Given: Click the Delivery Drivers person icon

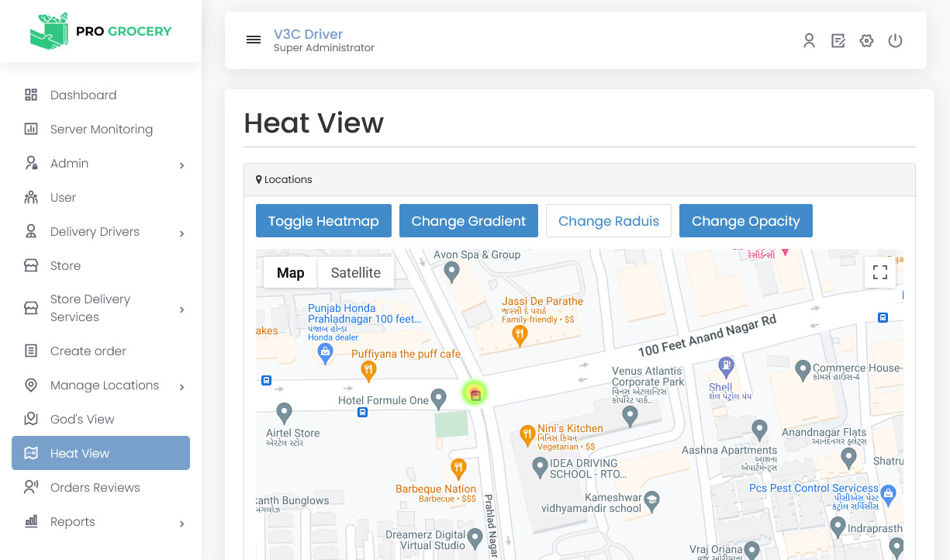Looking at the screenshot, I should point(31,231).
